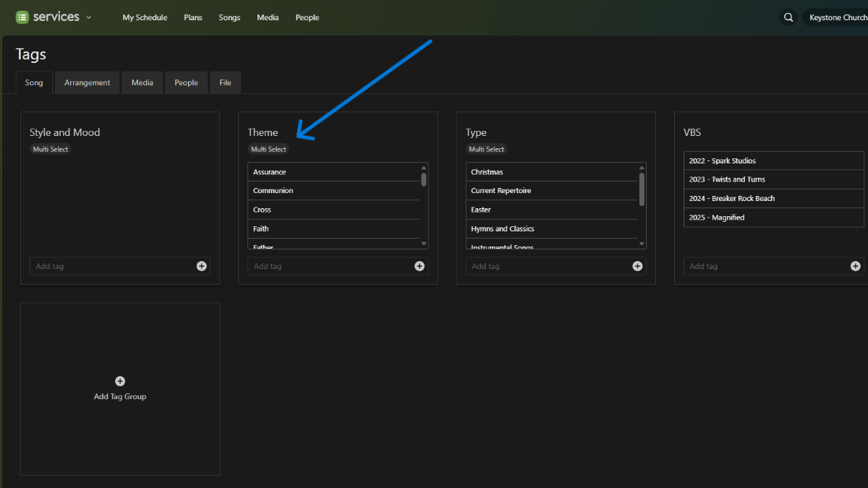Image resolution: width=868 pixels, height=488 pixels.
Task: Select the Assurance tag
Action: (333, 172)
